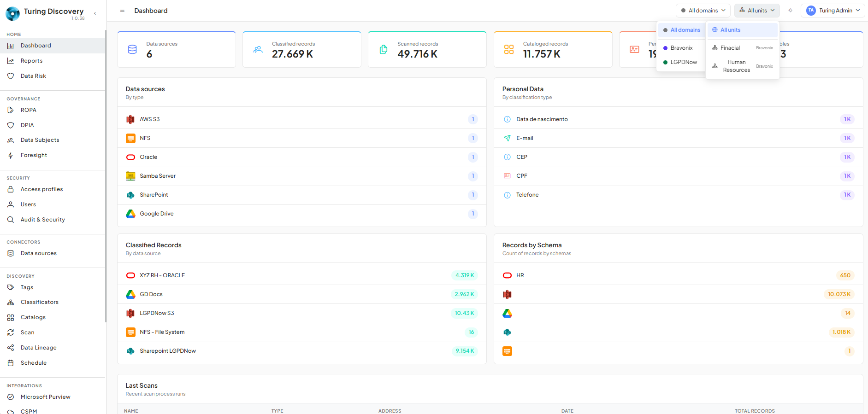
Task: Collapse the sidebar with the chevron arrow
Action: tap(95, 13)
